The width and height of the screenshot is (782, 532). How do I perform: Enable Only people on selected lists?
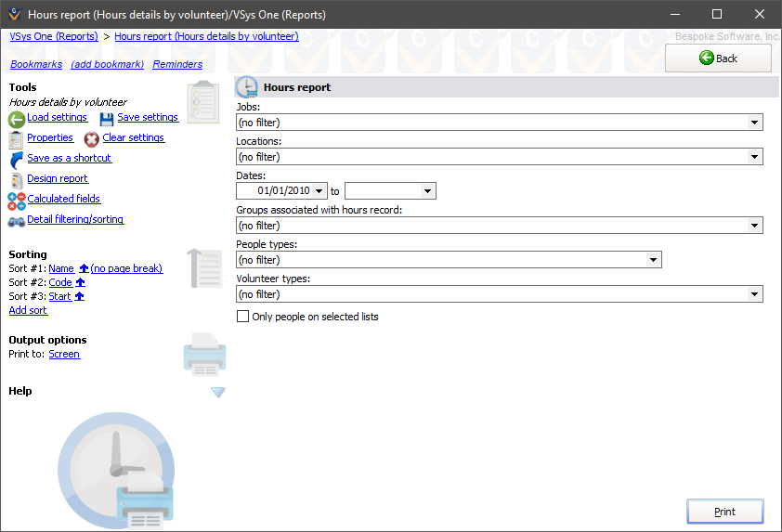[243, 317]
